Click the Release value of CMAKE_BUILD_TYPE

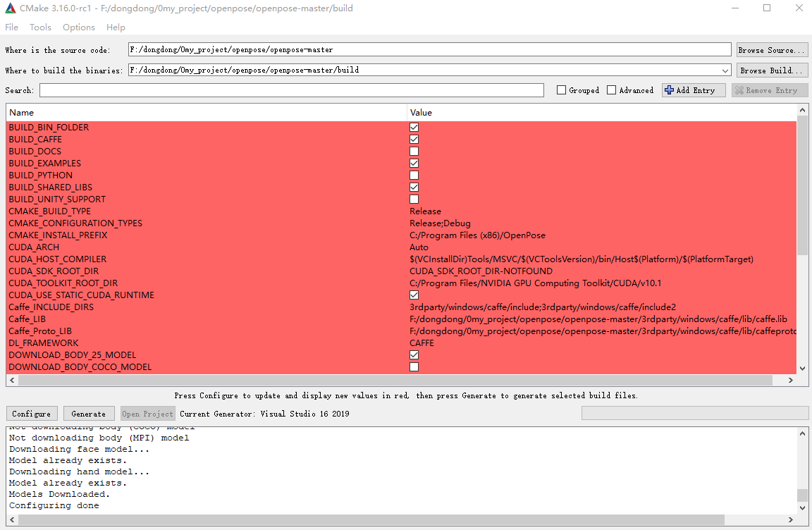[x=426, y=211]
